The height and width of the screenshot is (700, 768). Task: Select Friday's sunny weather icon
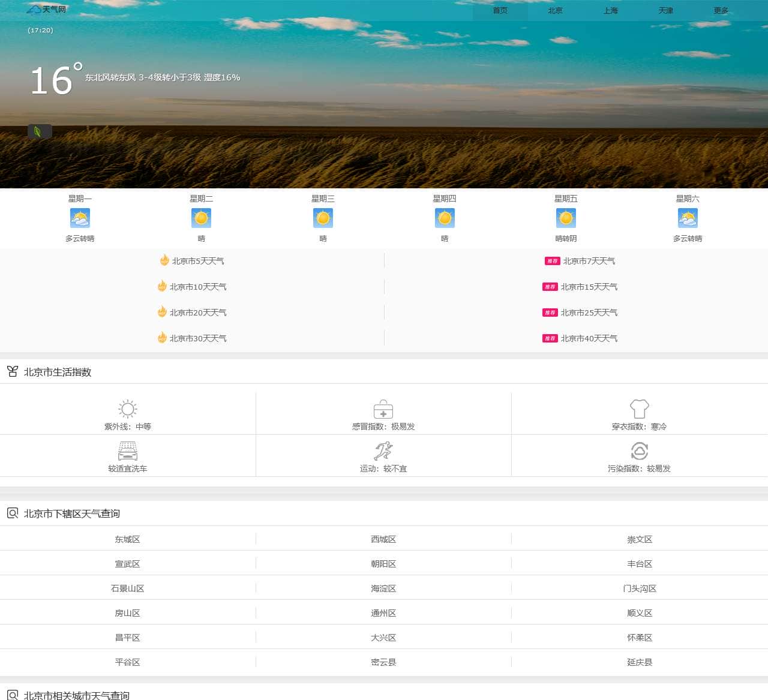click(566, 218)
